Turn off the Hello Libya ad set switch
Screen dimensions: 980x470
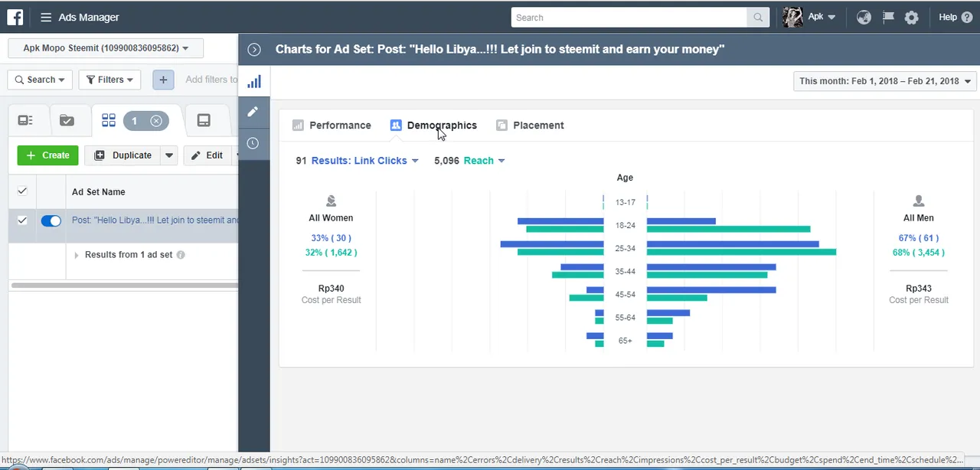[51, 220]
